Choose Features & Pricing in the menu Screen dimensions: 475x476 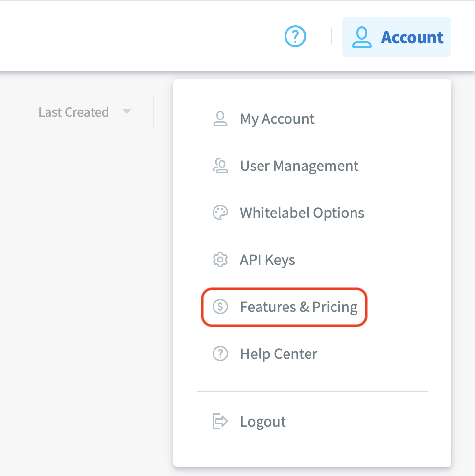pos(299,307)
